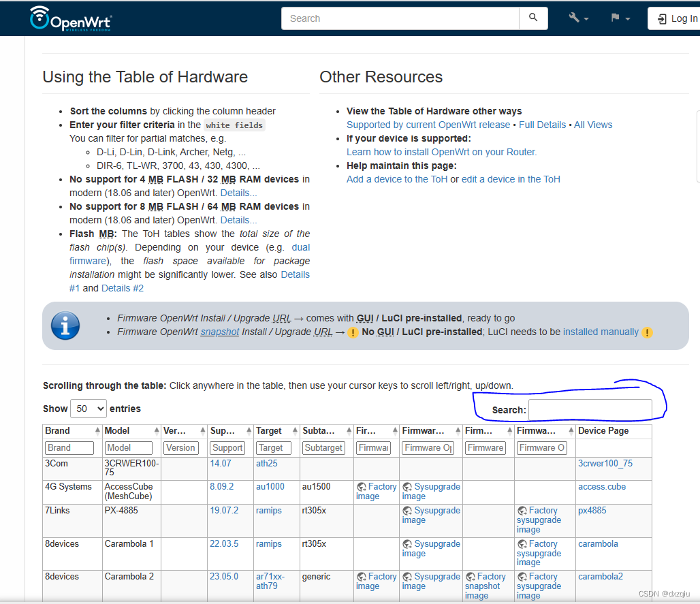Screen dimensions: 700x604
Task: Open 4G Systems Sysupgrade image link
Action: (431, 492)
